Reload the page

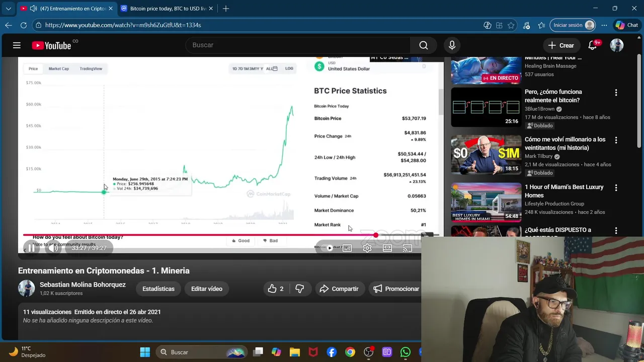click(x=24, y=25)
